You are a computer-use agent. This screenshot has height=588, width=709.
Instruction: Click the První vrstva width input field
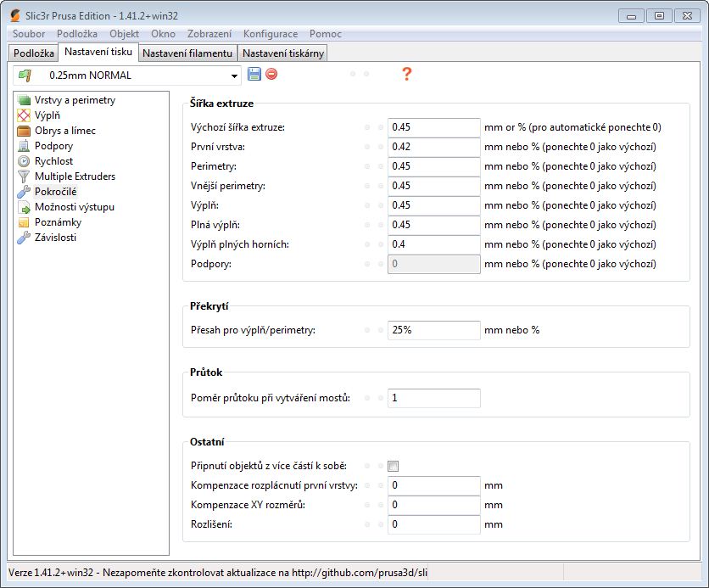tap(433, 146)
